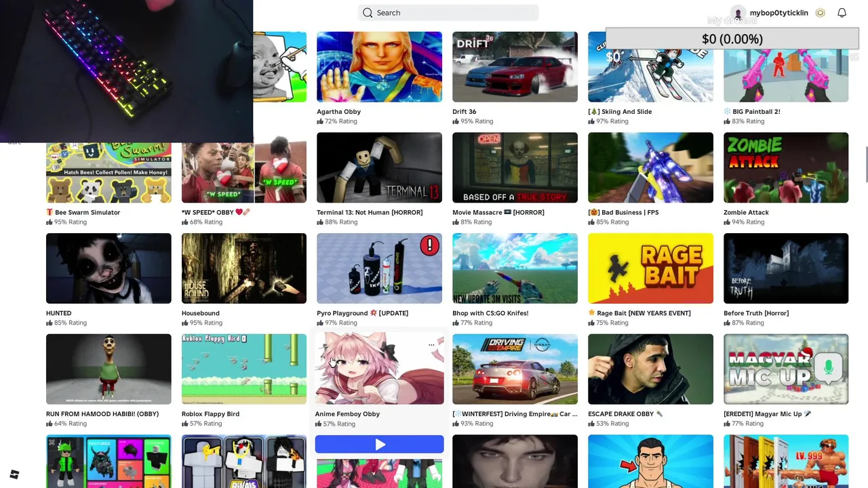868x488 pixels.
Task: Click the 'Drift 36' title link
Action: (465, 112)
